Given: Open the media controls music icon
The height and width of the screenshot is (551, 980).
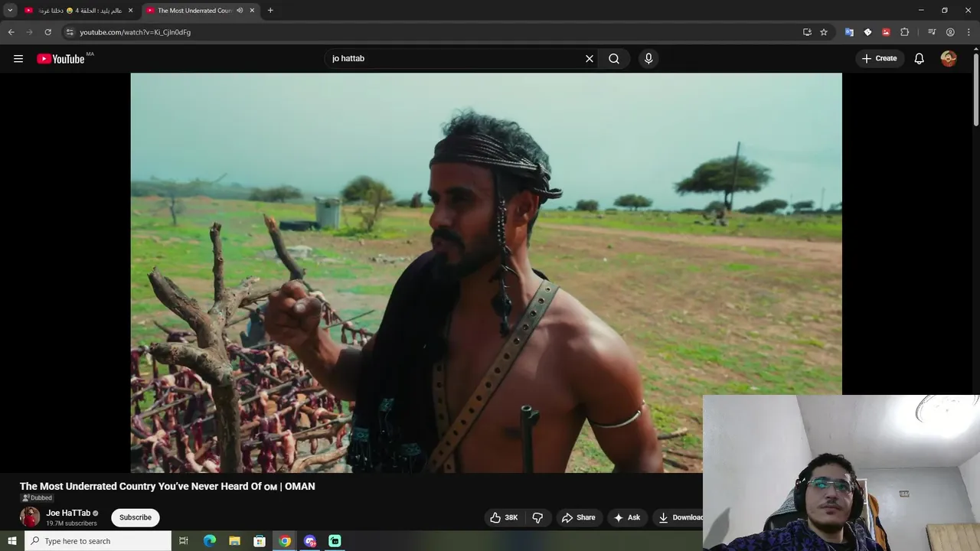Looking at the screenshot, I should (x=932, y=32).
